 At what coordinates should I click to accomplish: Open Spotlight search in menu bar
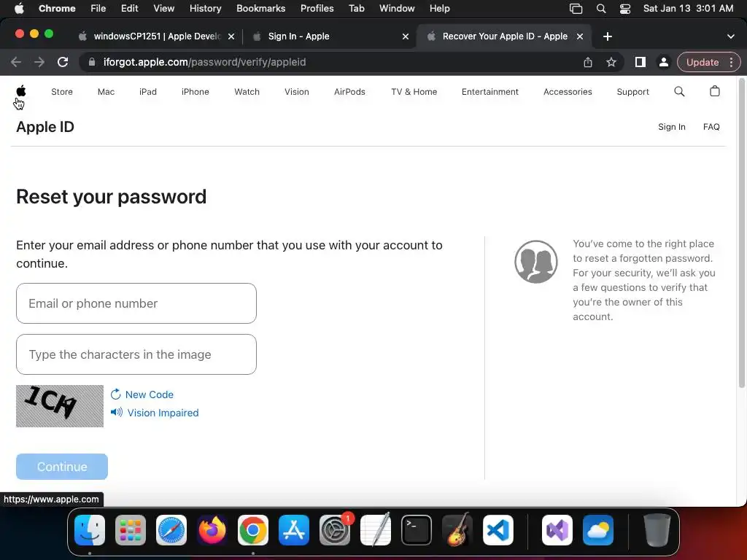pos(601,9)
